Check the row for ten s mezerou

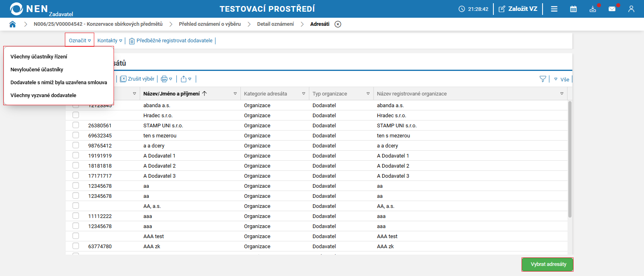pyautogui.click(x=76, y=135)
